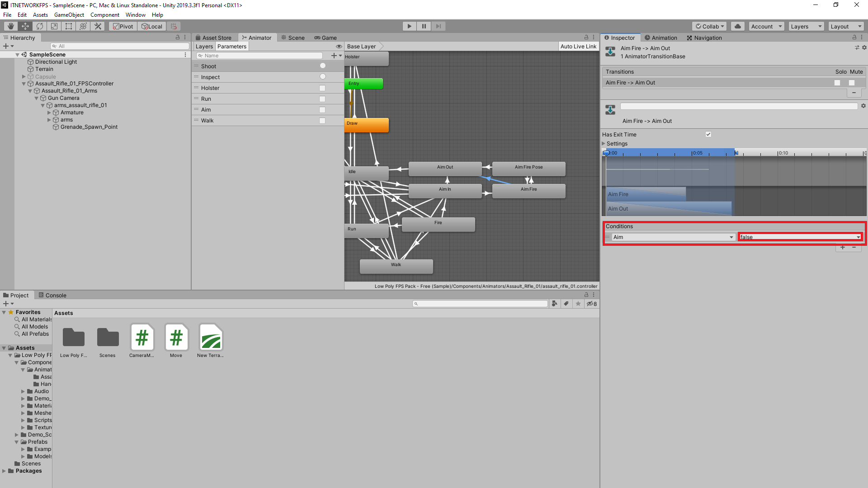Click the Account button
868x488 pixels.
[x=766, y=26]
